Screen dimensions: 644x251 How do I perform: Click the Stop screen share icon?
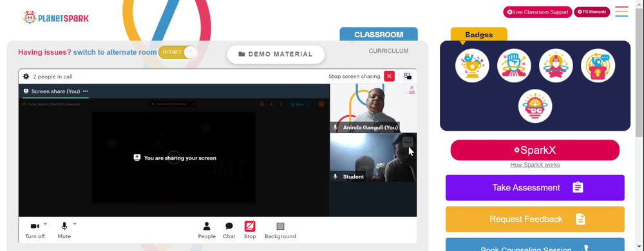(250, 226)
